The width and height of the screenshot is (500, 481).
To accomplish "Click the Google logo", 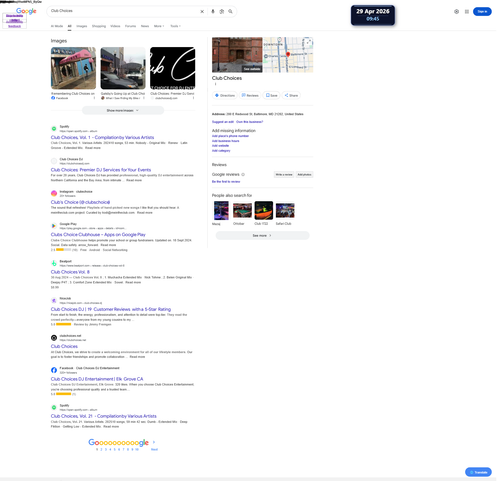I will [x=26, y=11].
